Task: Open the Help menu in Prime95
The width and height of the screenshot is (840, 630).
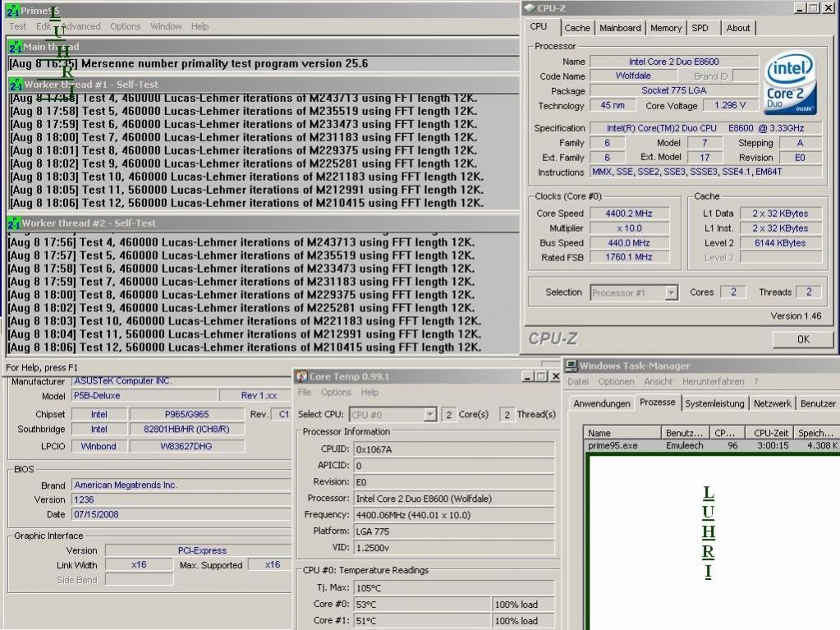Action: click(200, 26)
